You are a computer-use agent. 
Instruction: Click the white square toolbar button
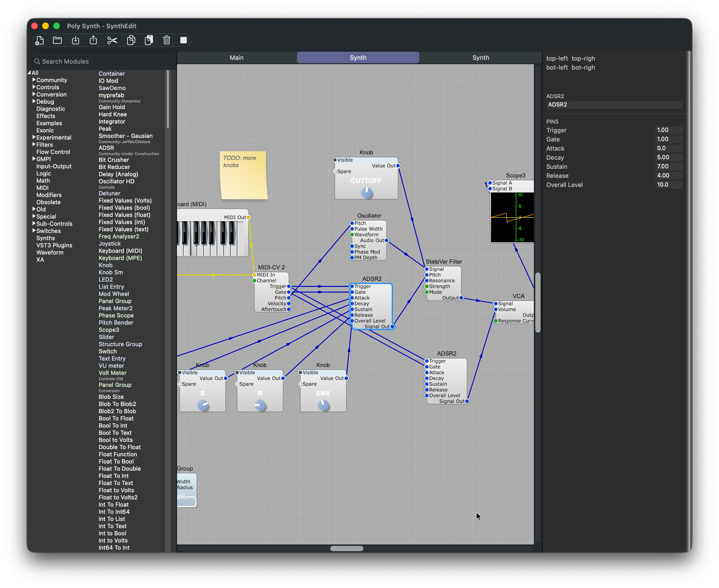pyautogui.click(x=184, y=40)
